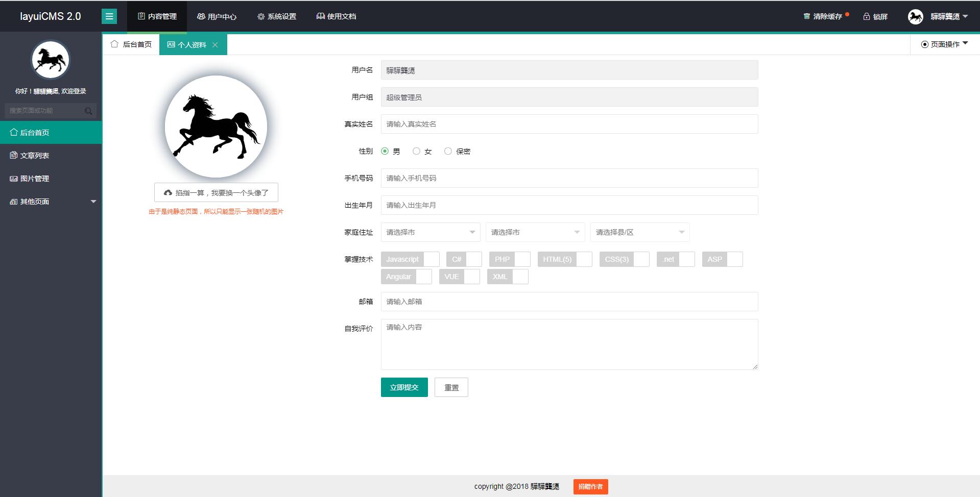Select the 女 gender radio button
Screen dimensions: 980x497
pos(417,151)
